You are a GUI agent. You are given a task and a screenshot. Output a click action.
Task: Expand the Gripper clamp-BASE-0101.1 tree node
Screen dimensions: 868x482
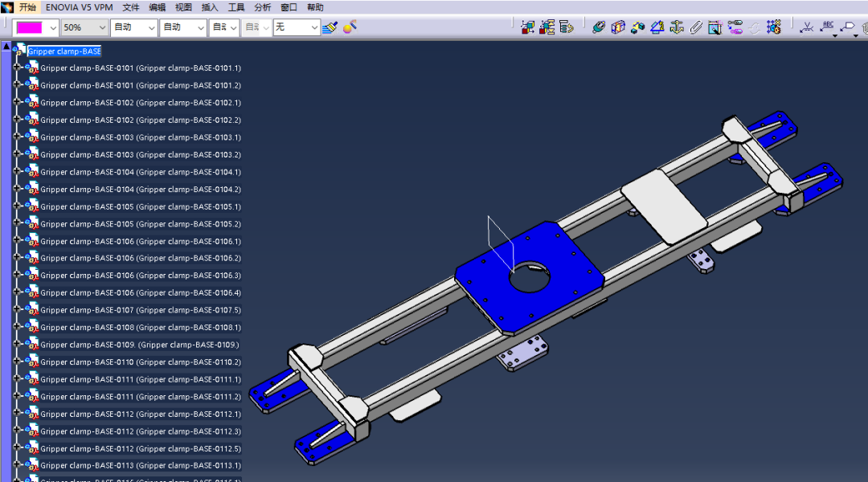pos(16,68)
